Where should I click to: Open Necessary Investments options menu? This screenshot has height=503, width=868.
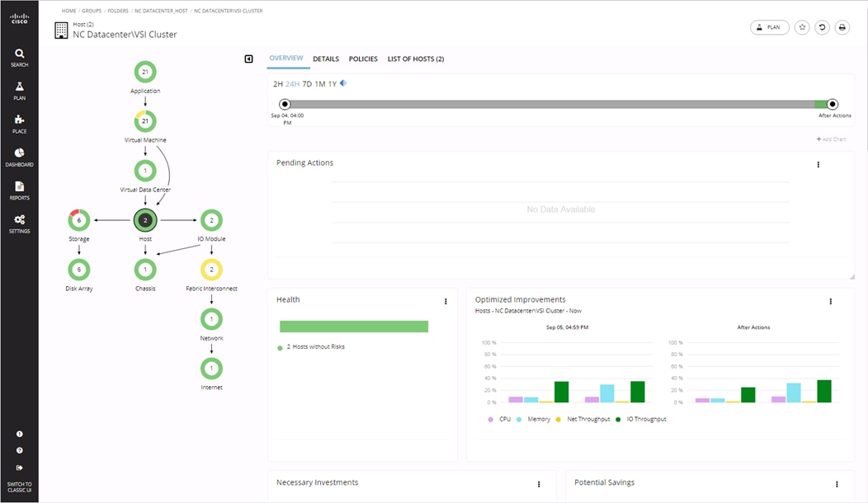coord(539,484)
